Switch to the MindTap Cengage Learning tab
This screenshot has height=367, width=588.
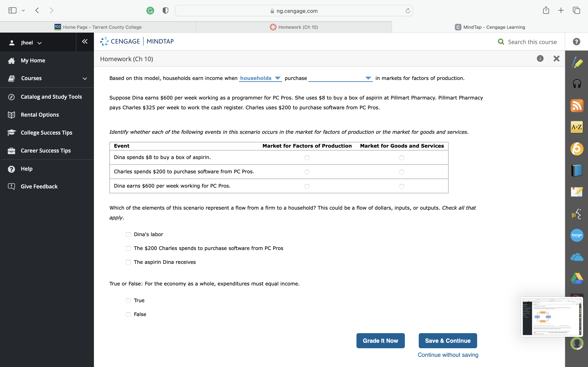[490, 27]
